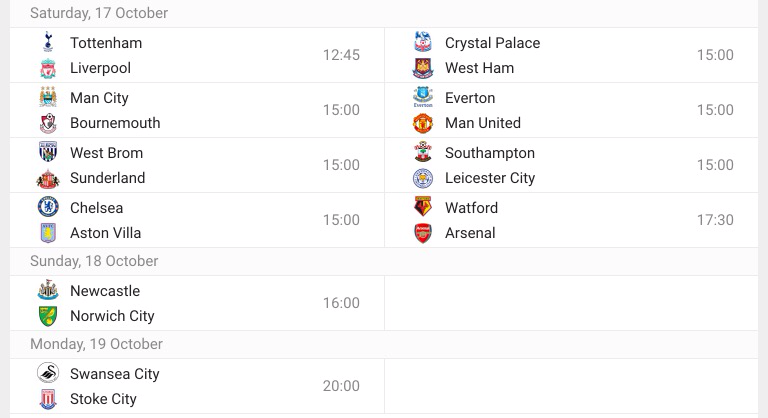Screen dimensions: 768x418
Task: Click the Sunday, 18 October date header
Action: [x=94, y=261]
